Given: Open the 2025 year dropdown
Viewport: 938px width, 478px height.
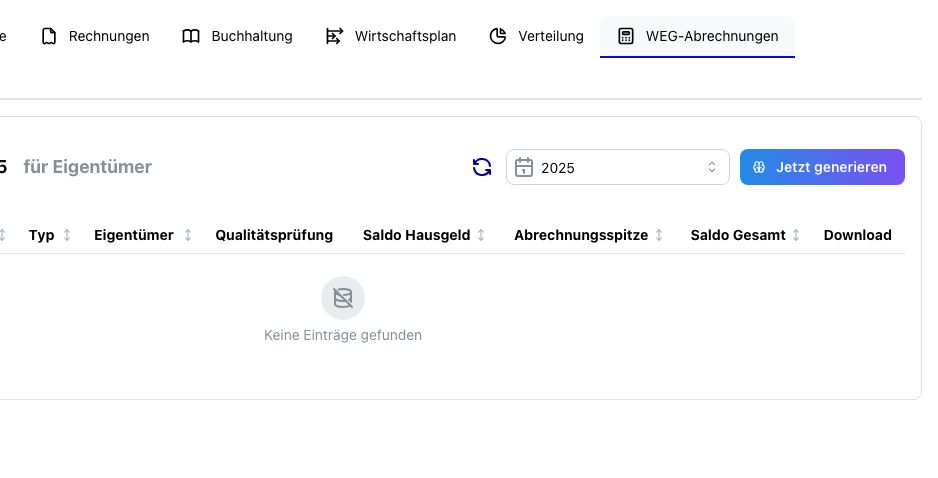Looking at the screenshot, I should [x=617, y=167].
